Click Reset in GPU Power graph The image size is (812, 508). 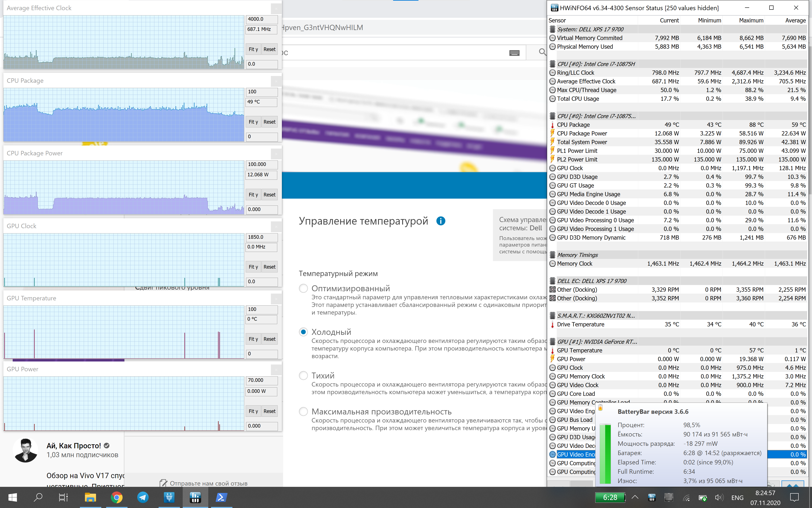[x=269, y=411]
